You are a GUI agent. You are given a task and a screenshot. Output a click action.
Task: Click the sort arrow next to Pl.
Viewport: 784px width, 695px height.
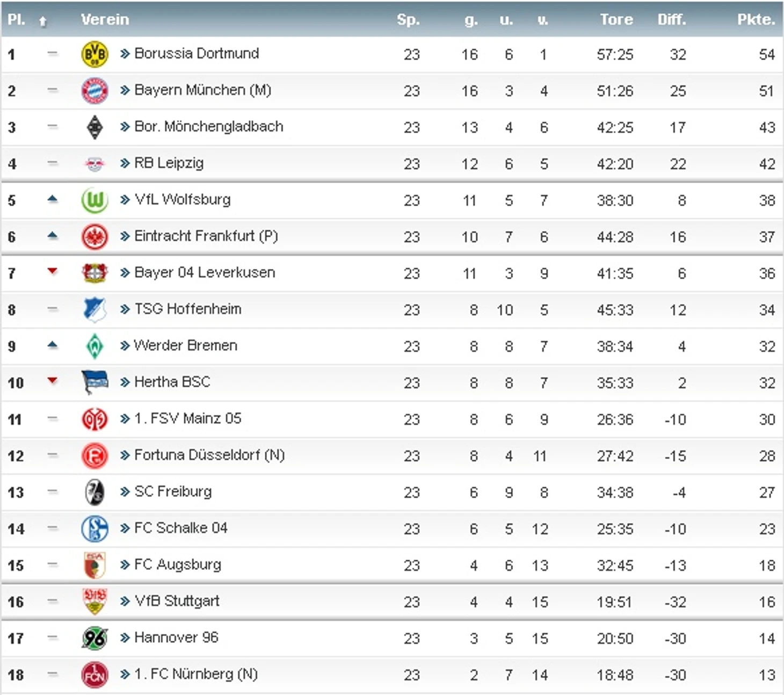(43, 21)
